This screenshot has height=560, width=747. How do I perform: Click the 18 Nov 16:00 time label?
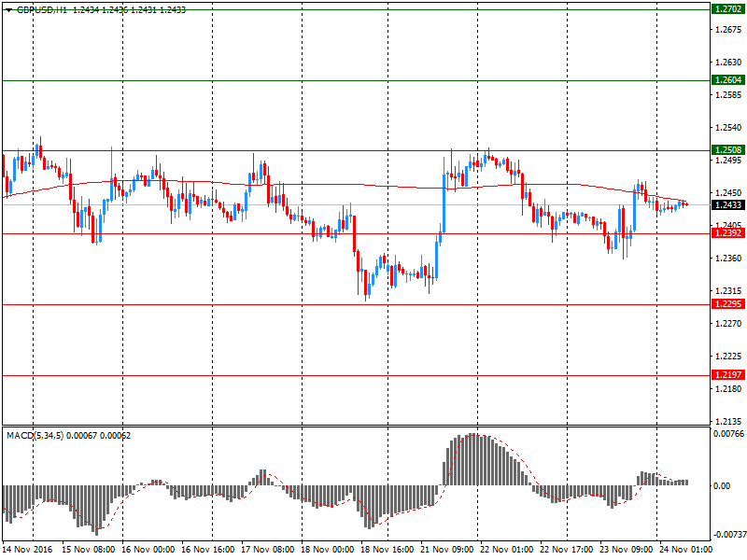point(387,549)
